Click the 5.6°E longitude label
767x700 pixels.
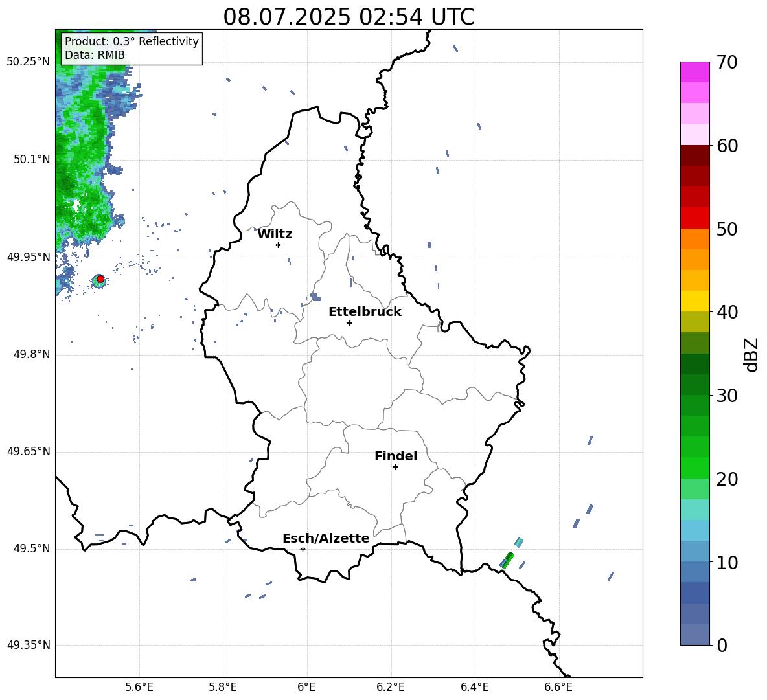coord(139,688)
